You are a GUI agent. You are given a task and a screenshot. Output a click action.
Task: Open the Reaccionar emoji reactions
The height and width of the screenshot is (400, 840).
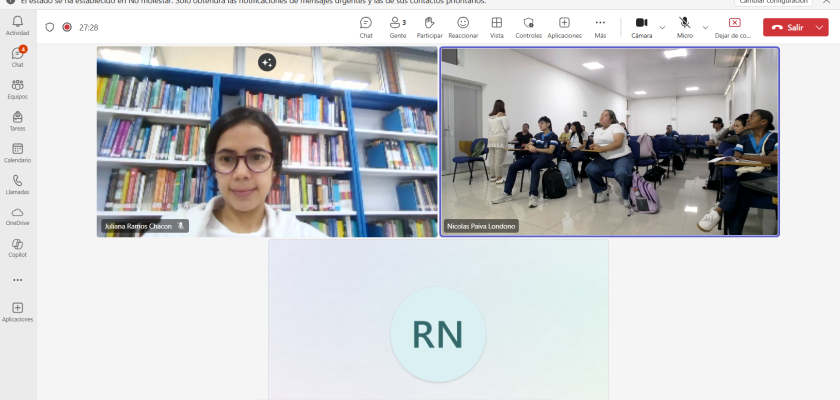[463, 27]
